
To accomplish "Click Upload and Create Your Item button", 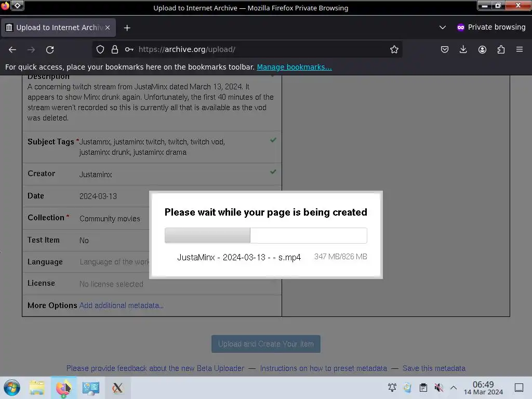I will coord(265,344).
